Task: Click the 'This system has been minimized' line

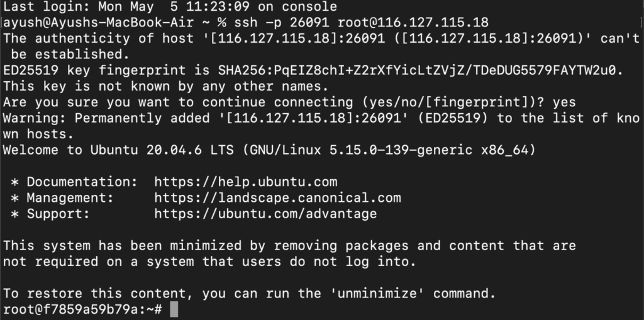Action: [289, 246]
